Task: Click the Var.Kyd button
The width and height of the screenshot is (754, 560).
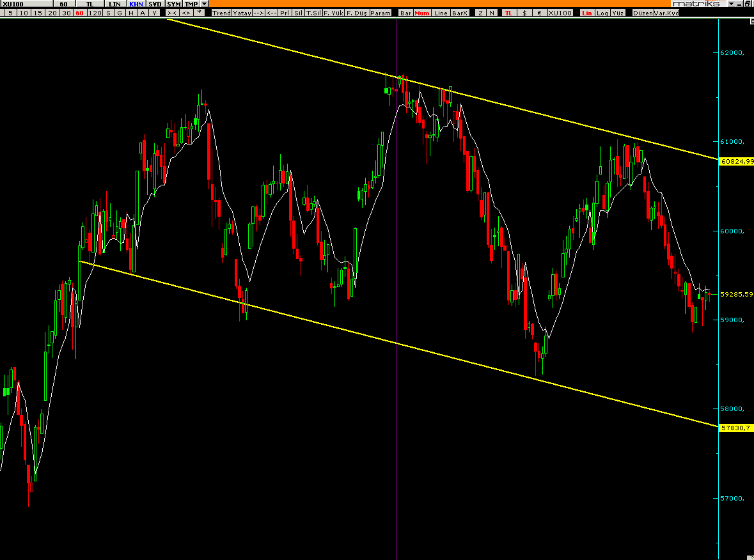Action: (x=665, y=13)
